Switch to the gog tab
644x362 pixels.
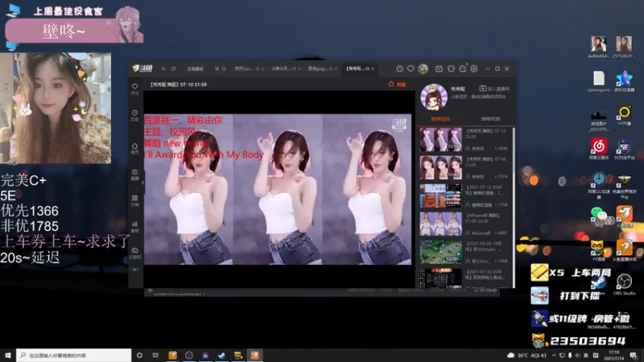[x=319, y=68]
